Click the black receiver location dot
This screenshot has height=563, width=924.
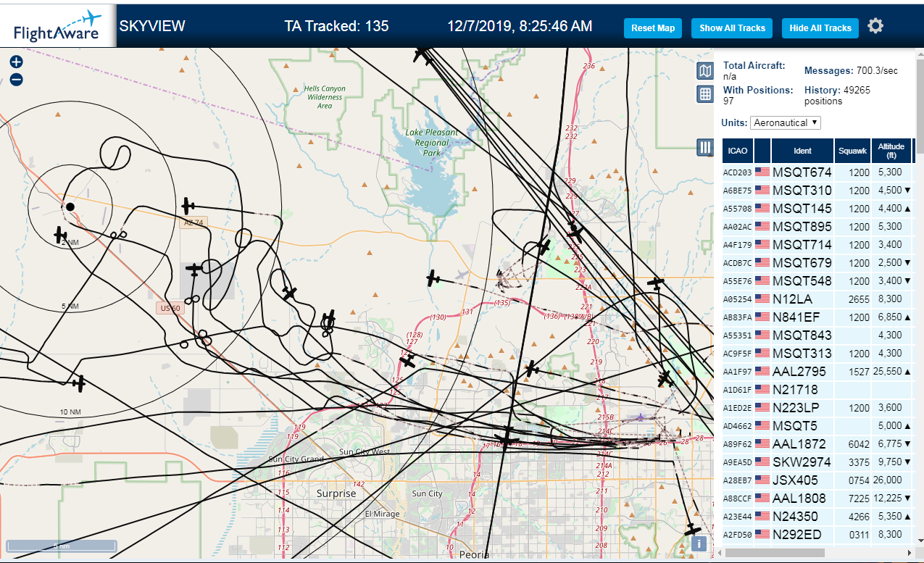(70, 207)
